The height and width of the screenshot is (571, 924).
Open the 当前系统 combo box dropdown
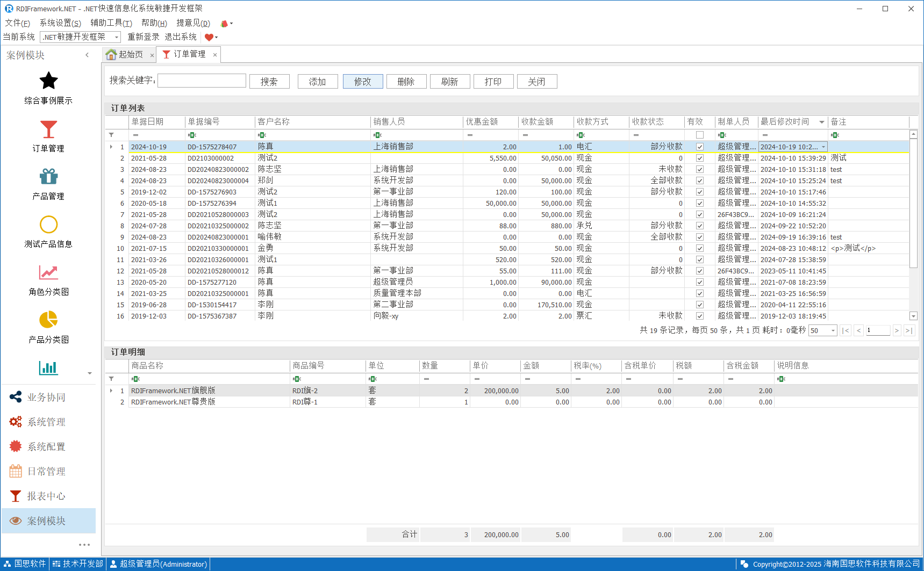(x=116, y=37)
